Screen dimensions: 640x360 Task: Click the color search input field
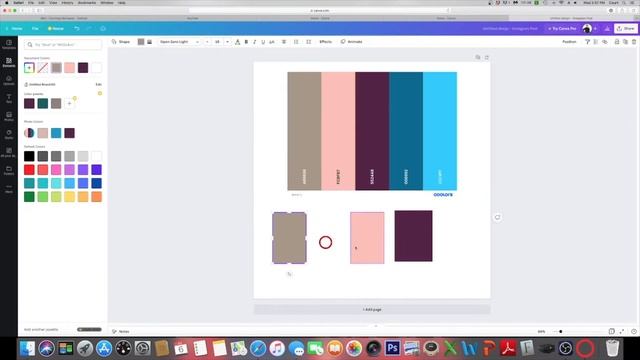point(63,44)
